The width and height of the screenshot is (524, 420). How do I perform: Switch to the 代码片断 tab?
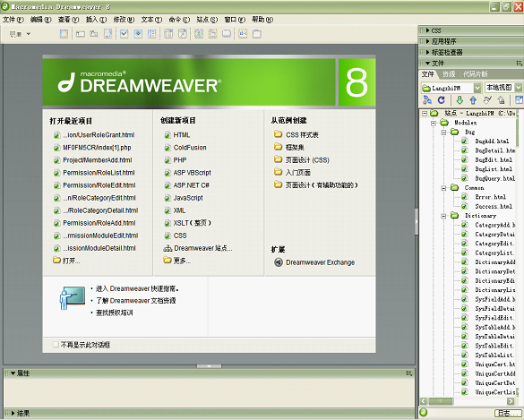pyautogui.click(x=476, y=73)
